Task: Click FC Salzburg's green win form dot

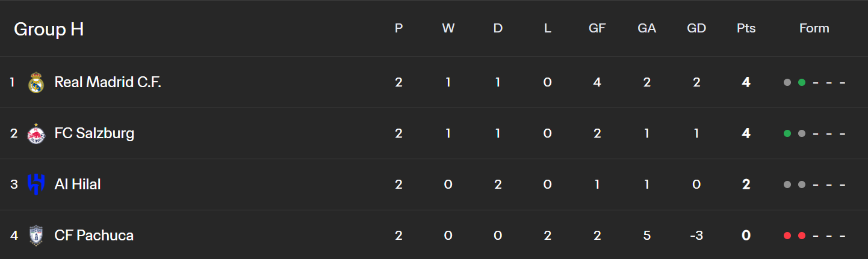Action: [x=787, y=133]
